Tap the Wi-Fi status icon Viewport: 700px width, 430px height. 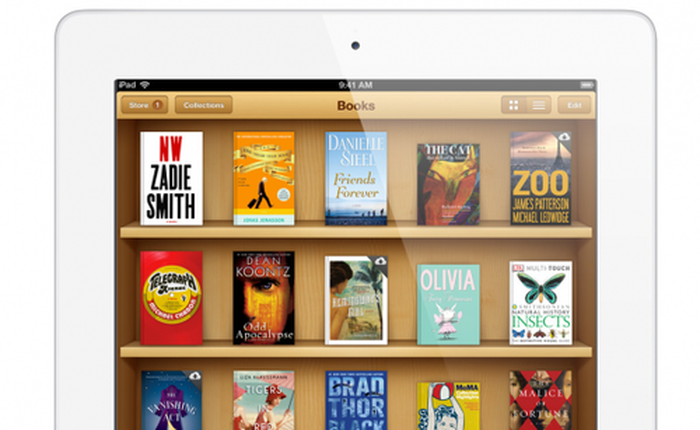click(144, 85)
